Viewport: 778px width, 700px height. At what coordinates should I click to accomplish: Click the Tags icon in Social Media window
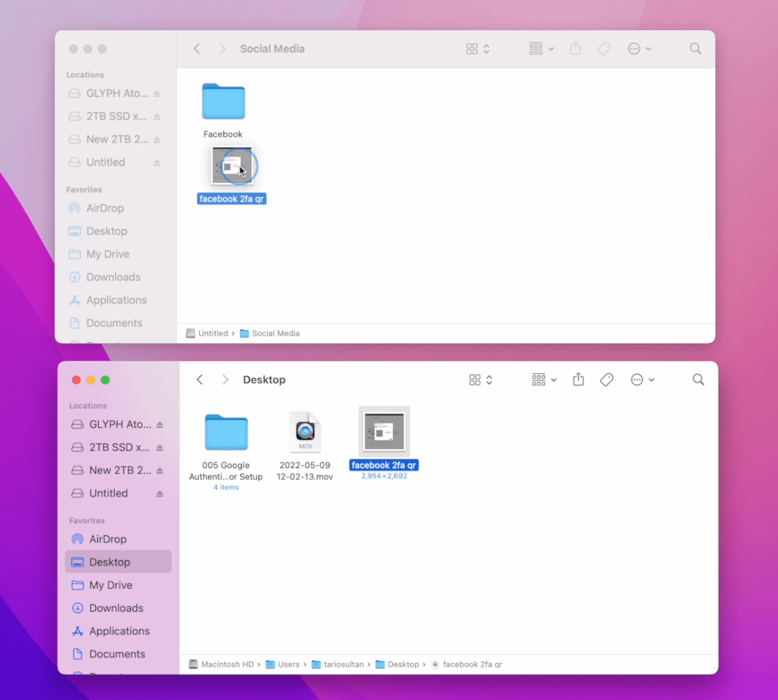pyautogui.click(x=604, y=49)
